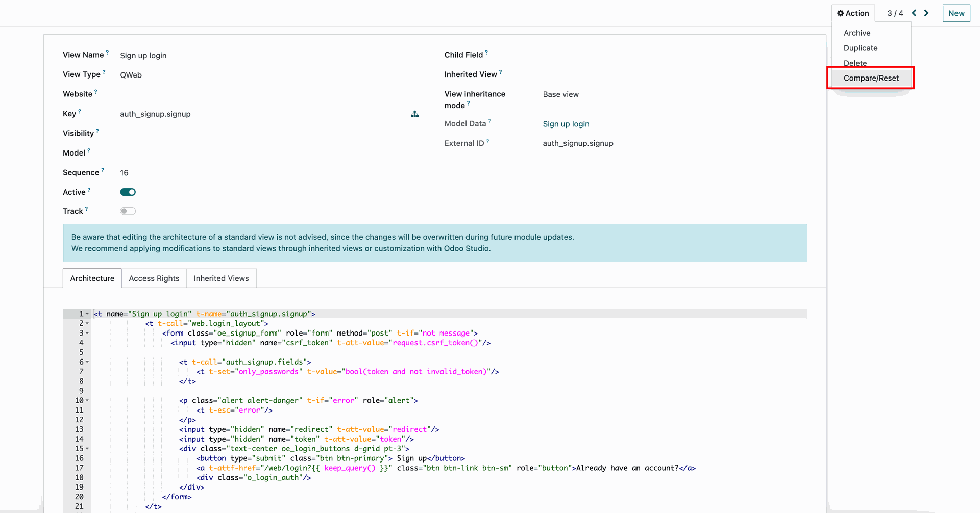This screenshot has height=513, width=980.
Task: Go to previous record arrow
Action: 914,13
